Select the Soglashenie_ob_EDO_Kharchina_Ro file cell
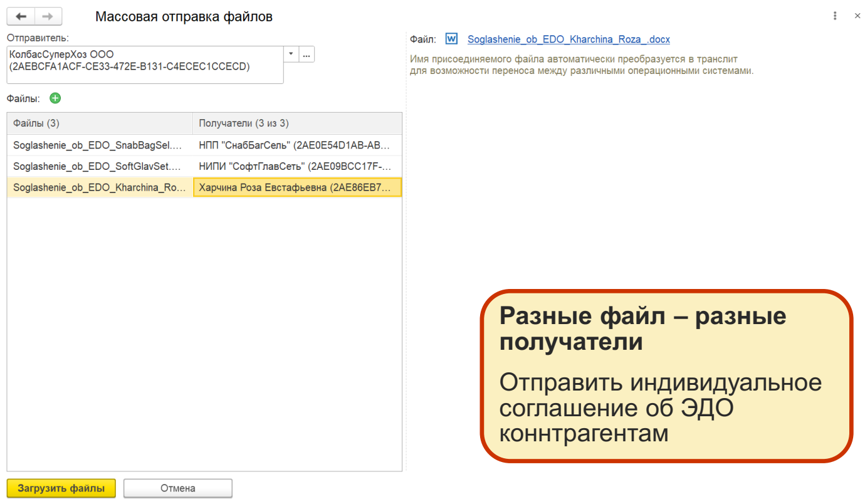 point(100,187)
